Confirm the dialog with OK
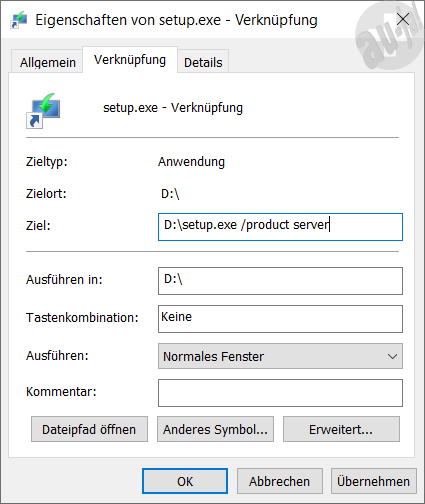Image resolution: width=425 pixels, height=504 pixels. 185,481
